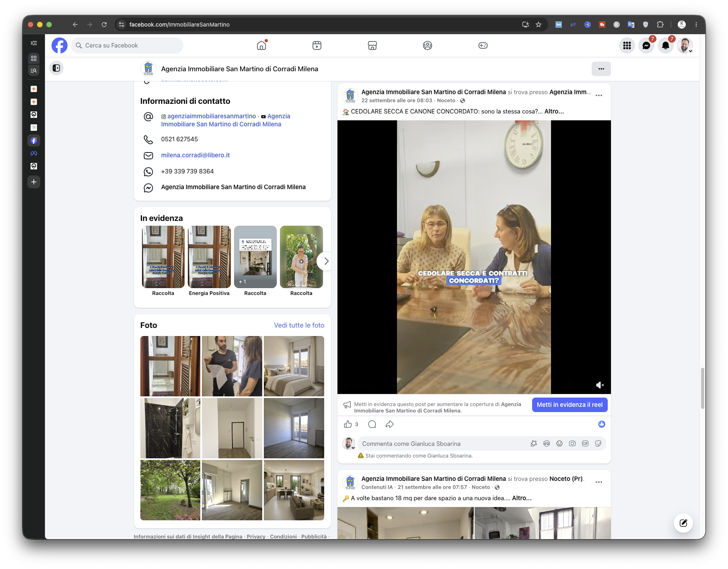This screenshot has width=728, height=569.
Task: Open Facebook Home feed icon
Action: 261,45
